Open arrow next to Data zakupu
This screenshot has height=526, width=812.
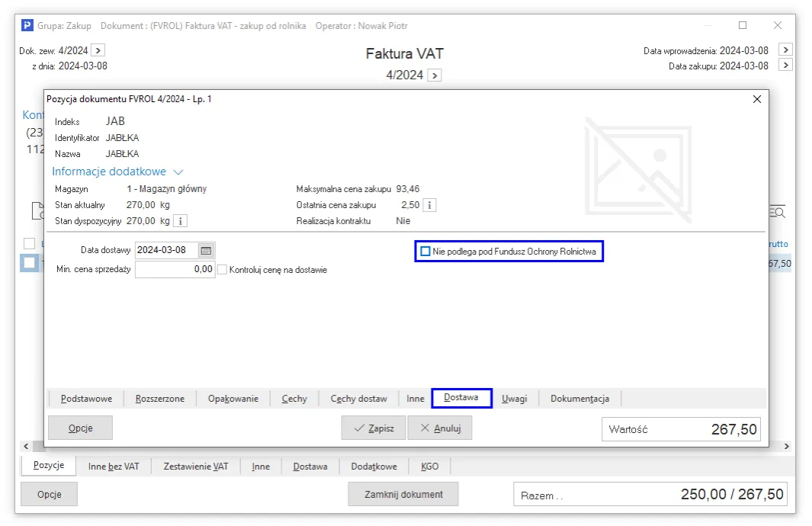tap(785, 66)
